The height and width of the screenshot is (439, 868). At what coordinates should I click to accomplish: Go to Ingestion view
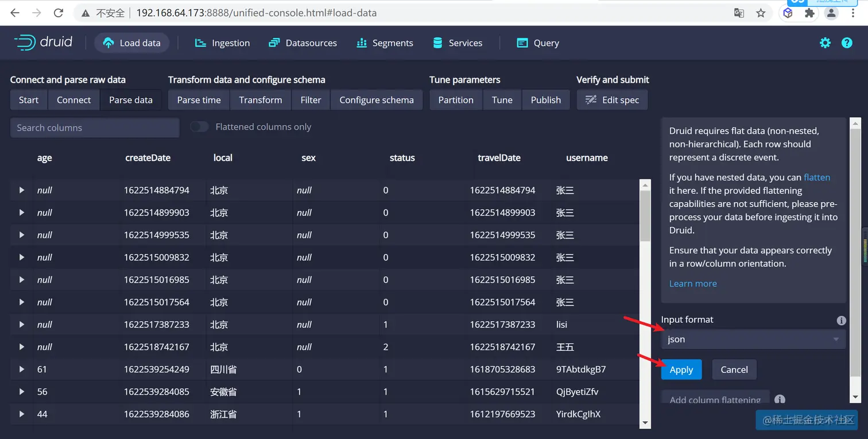coord(222,43)
